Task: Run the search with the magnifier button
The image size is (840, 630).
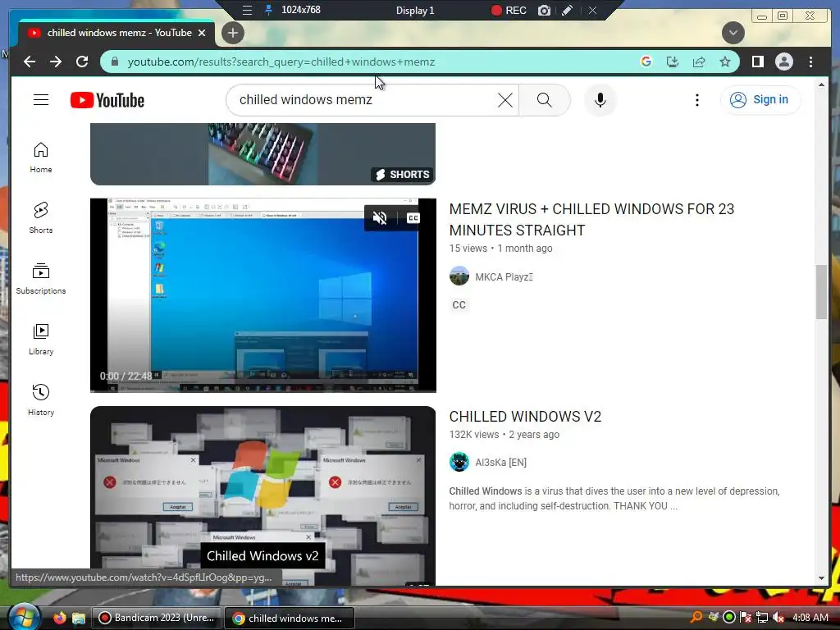Action: click(545, 100)
